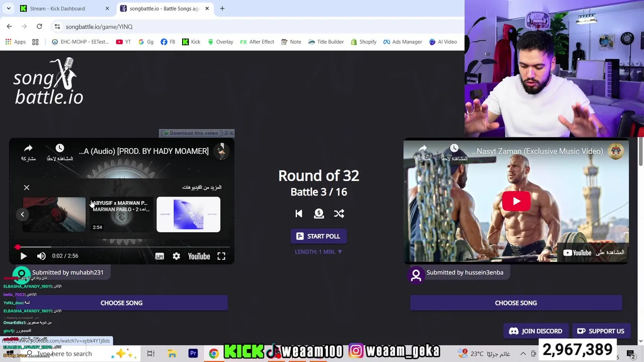Viewport: 644px width, 362px height.
Task: Open the Support Us button
Action: tap(601, 331)
